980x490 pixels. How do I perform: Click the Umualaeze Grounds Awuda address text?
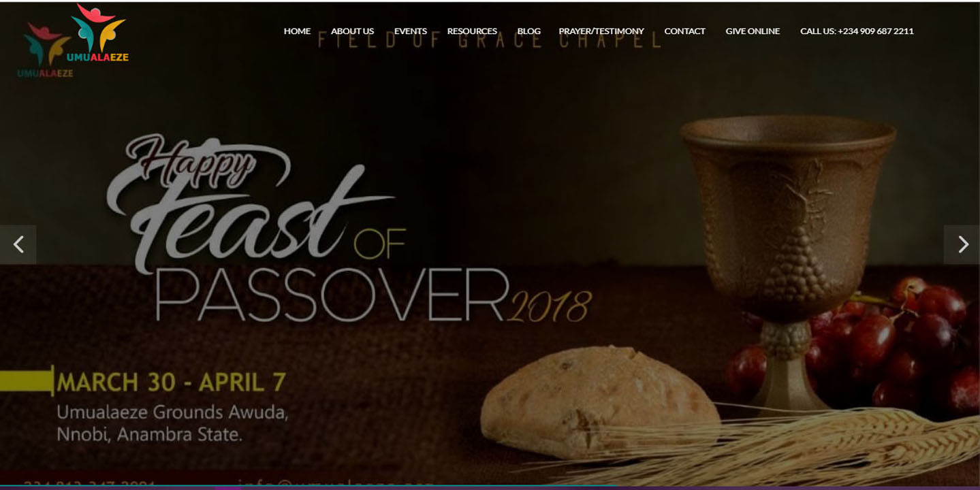(x=172, y=423)
